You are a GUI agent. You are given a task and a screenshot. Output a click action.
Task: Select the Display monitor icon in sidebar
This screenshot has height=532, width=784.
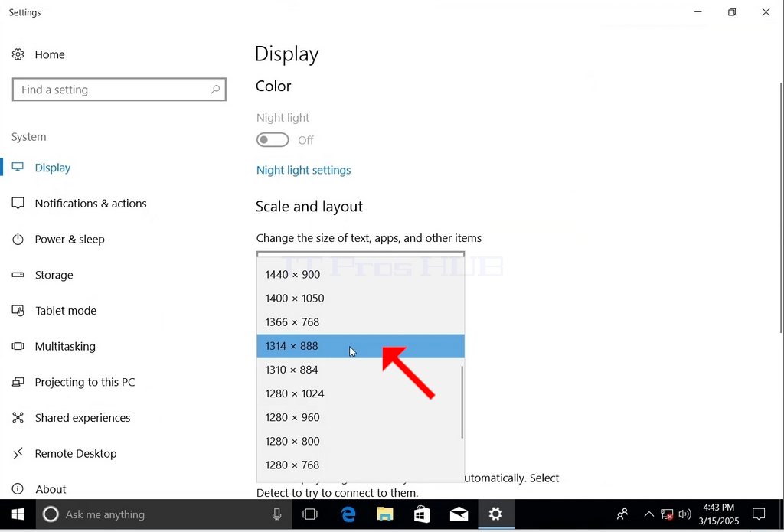tap(18, 168)
